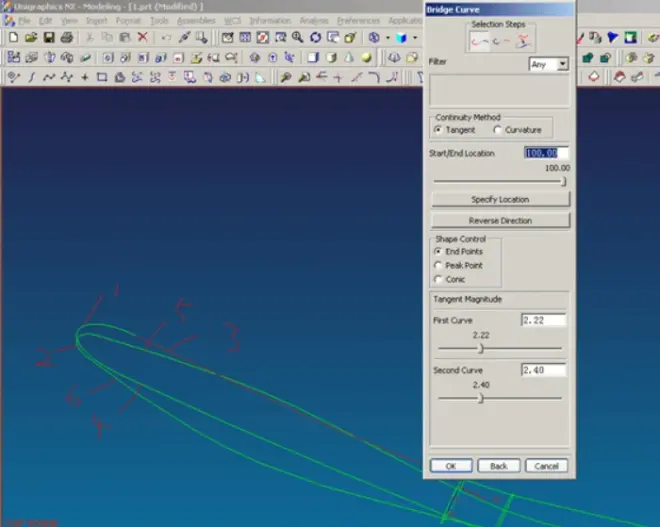Click the Copy icon
The height and width of the screenshot is (527, 660).
(x=107, y=37)
